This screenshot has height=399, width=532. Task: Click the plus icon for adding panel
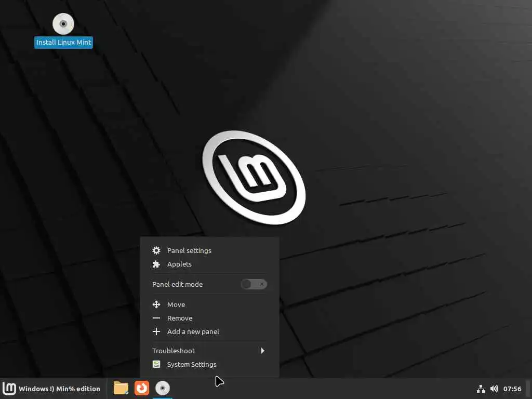[x=156, y=331]
